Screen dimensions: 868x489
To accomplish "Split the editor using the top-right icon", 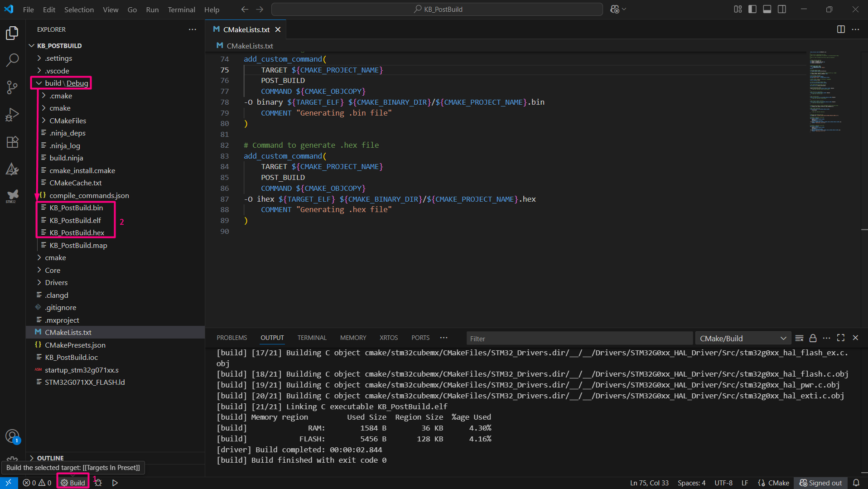I will [841, 29].
